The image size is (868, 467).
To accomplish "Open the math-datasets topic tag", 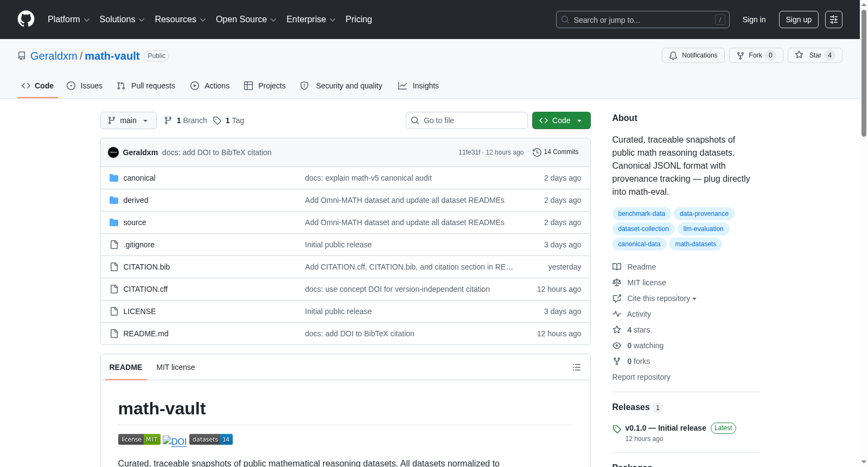I will tap(695, 244).
